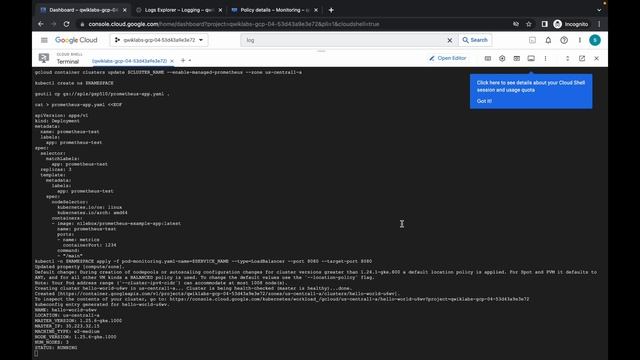This screenshot has width=640, height=360.
Task: Open the Cloud Shell More options menu
Action: [545, 58]
